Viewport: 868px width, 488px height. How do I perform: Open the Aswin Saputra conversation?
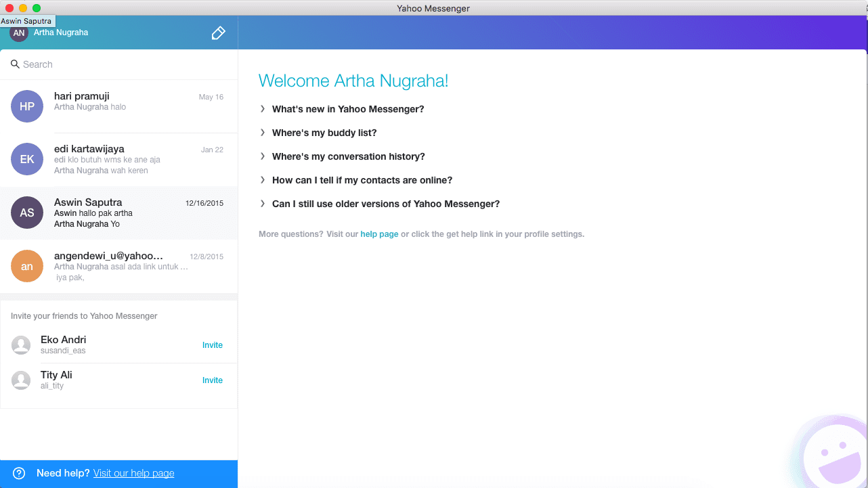coord(118,213)
